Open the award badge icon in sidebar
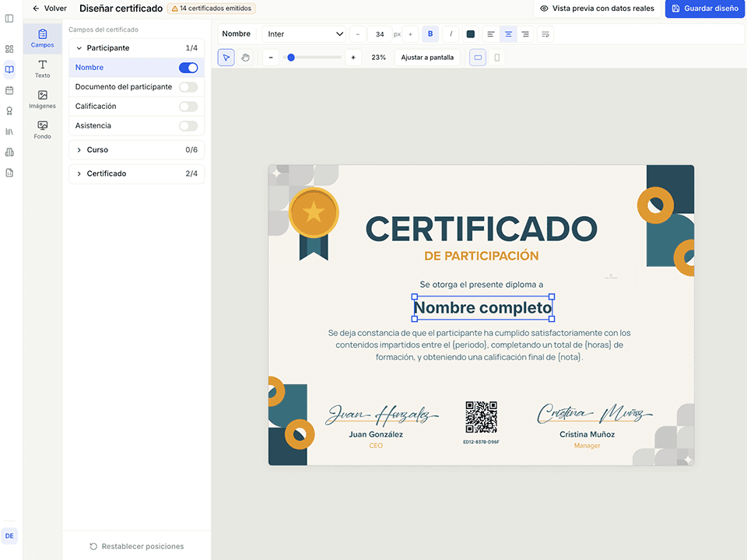The height and width of the screenshot is (560, 747). pos(9,111)
